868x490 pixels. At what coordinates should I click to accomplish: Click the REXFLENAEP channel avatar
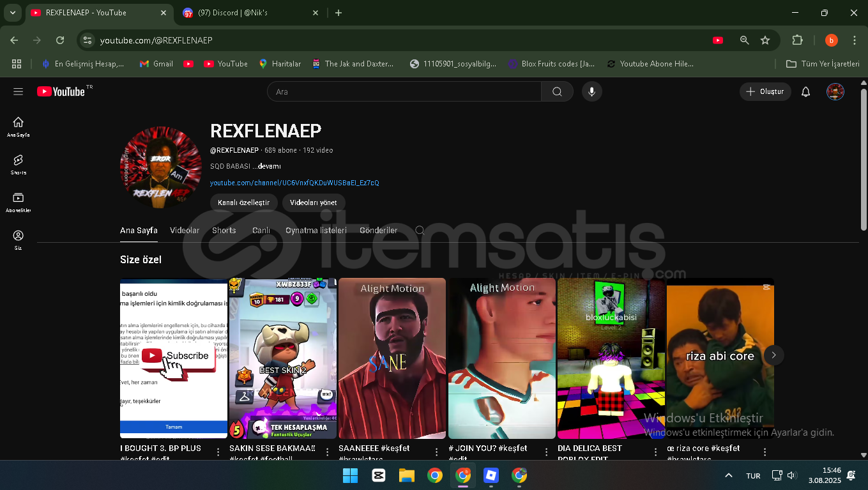(x=161, y=167)
